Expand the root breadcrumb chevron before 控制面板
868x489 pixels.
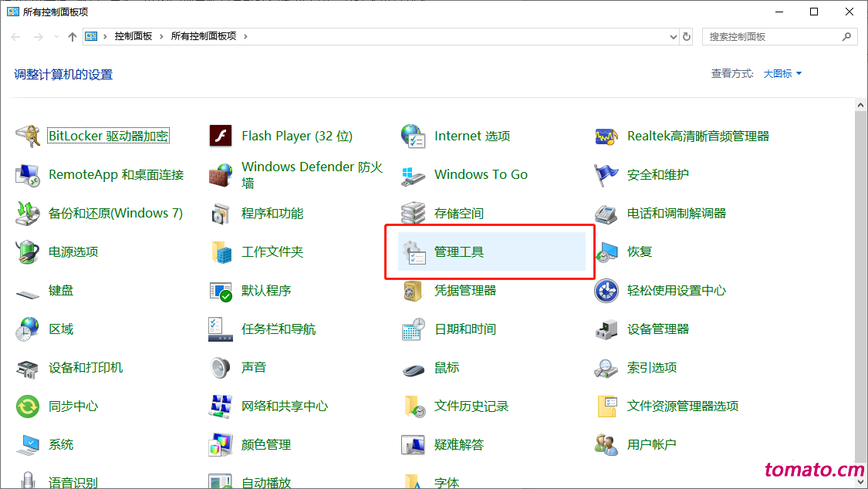[105, 36]
